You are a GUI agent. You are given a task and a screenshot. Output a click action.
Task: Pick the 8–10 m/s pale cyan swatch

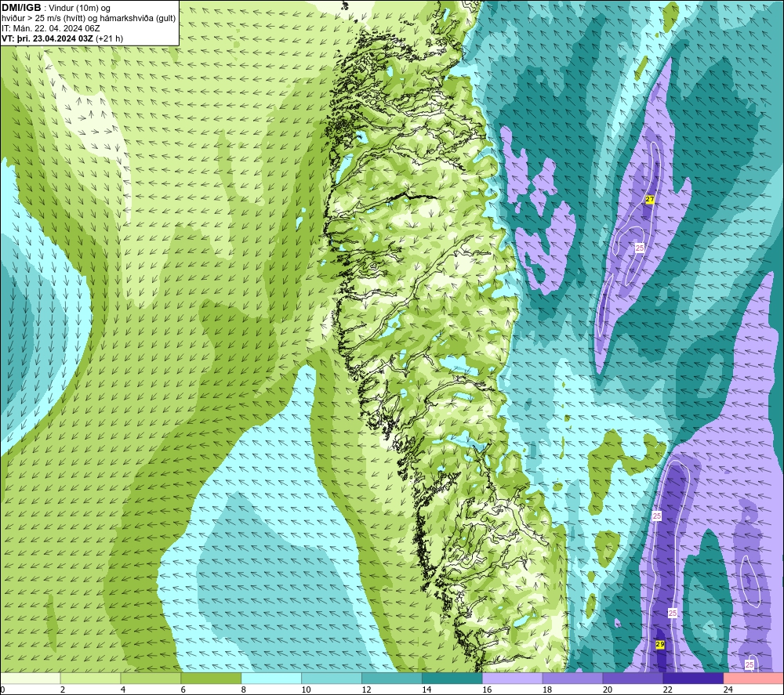pyautogui.click(x=271, y=678)
